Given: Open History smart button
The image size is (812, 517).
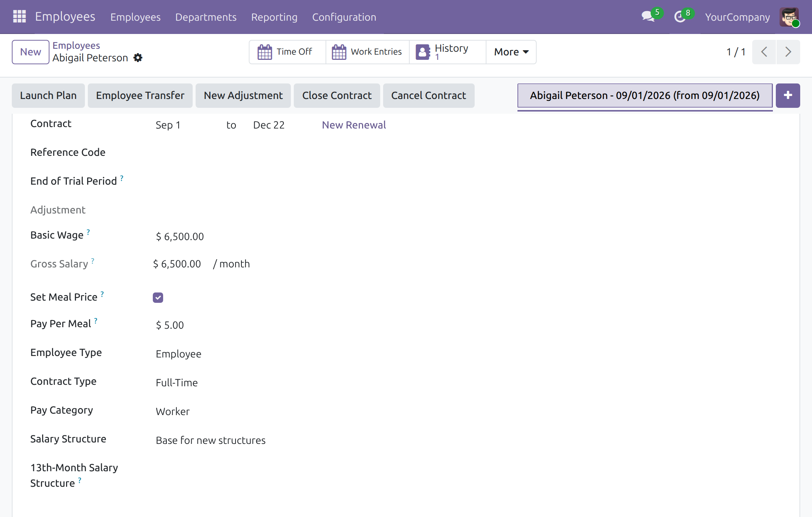Looking at the screenshot, I should point(448,52).
